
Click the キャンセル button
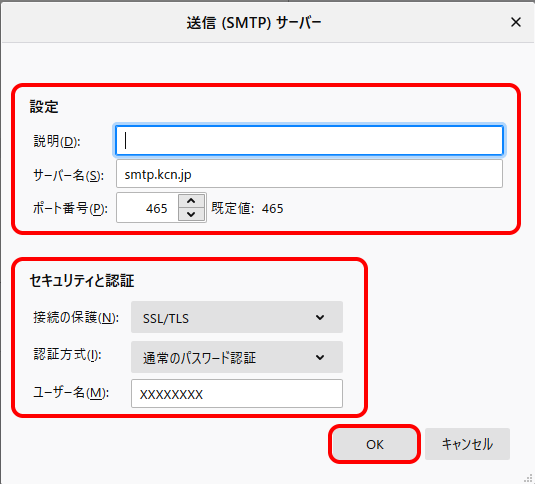pos(467,444)
